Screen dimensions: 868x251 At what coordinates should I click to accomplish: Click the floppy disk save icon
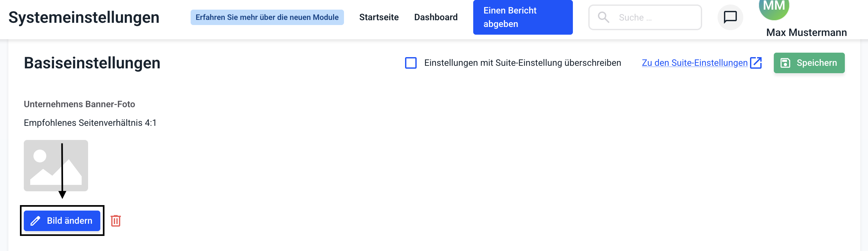point(785,63)
